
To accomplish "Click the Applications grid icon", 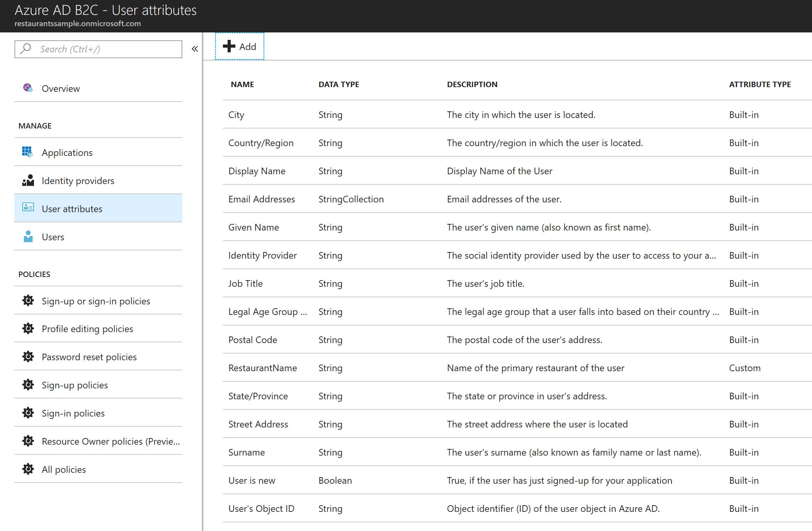I will click(27, 152).
